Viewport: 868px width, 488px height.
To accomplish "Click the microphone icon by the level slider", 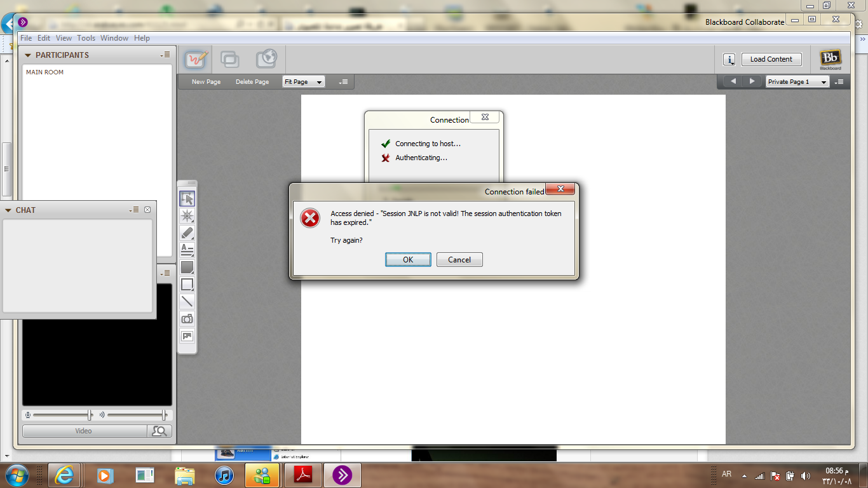I will (27, 415).
